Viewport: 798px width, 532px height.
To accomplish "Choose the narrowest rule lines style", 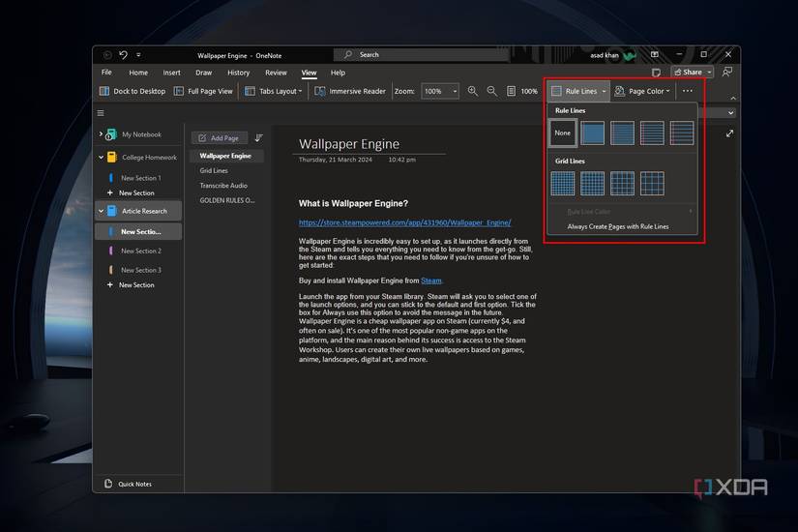I will (x=592, y=133).
